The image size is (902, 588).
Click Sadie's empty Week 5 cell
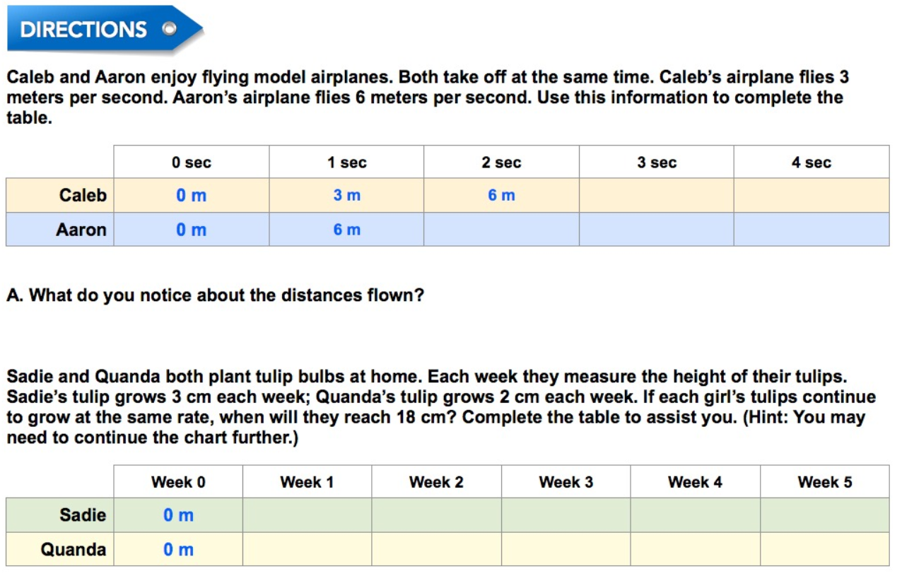(824, 515)
